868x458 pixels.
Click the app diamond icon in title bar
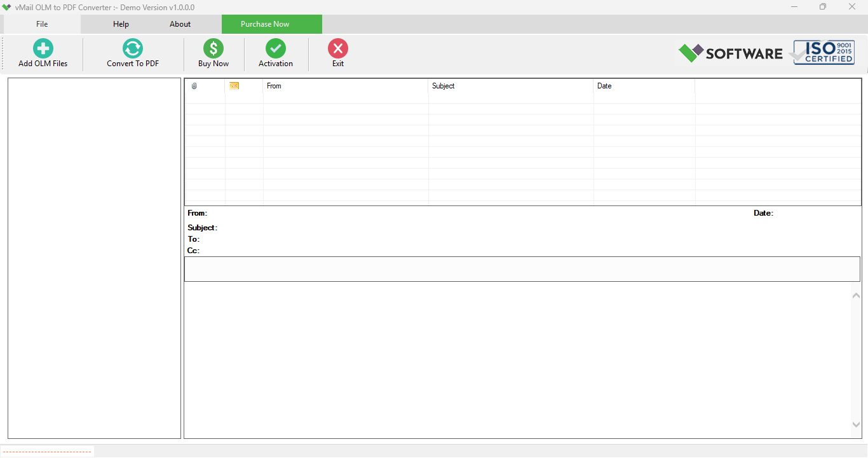(8, 7)
